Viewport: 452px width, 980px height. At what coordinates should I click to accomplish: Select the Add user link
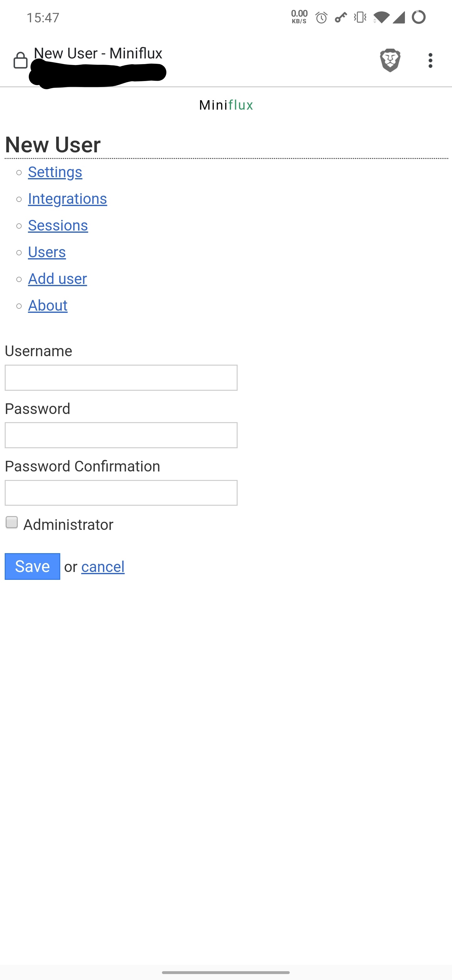57,279
